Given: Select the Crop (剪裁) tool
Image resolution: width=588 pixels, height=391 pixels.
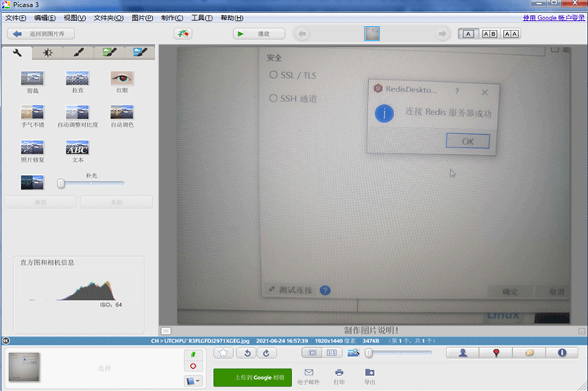Looking at the screenshot, I should [x=32, y=78].
